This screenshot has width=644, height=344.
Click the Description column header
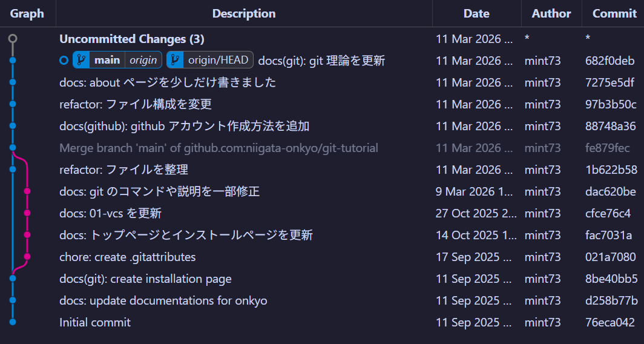click(x=244, y=13)
